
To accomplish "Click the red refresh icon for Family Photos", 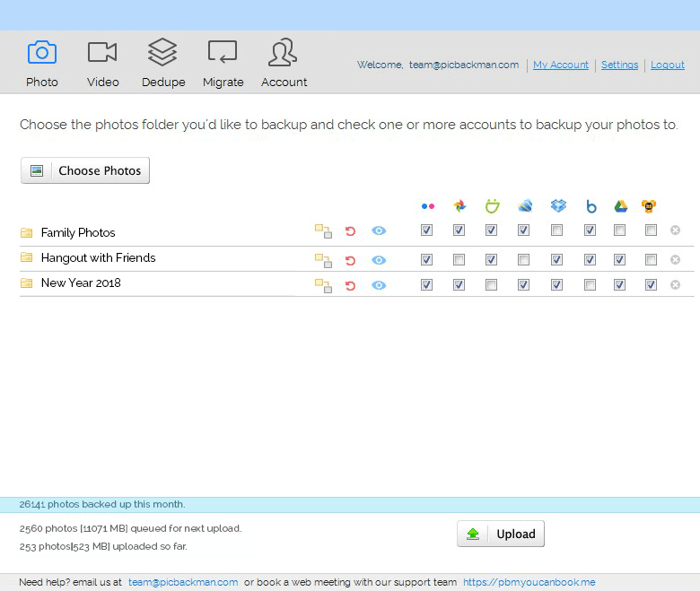I will [x=350, y=231].
